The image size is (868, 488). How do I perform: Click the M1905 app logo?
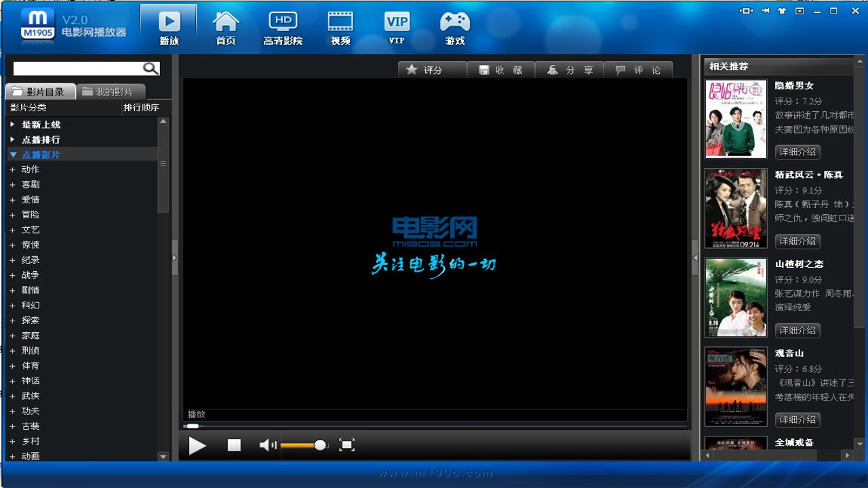click(38, 24)
